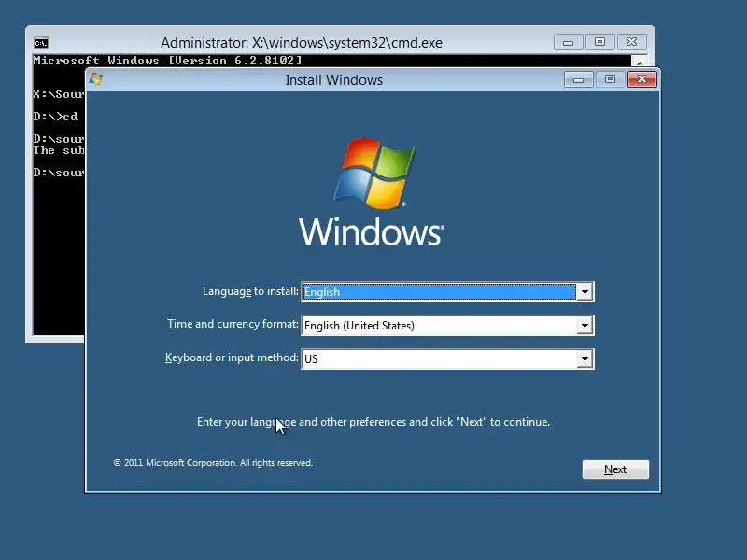
Task: Open the Language to install dropdown arrow
Action: [585, 292]
